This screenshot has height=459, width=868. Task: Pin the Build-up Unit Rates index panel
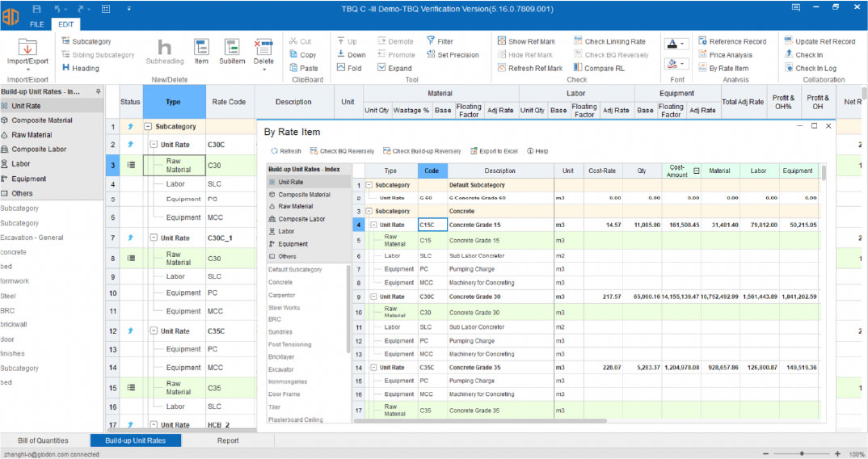[98, 92]
